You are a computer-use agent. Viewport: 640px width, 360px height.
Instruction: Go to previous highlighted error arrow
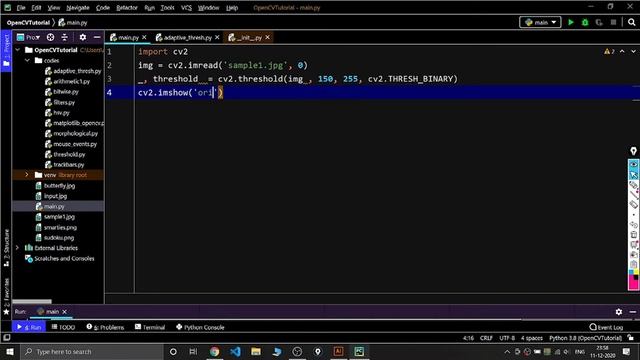(x=622, y=51)
